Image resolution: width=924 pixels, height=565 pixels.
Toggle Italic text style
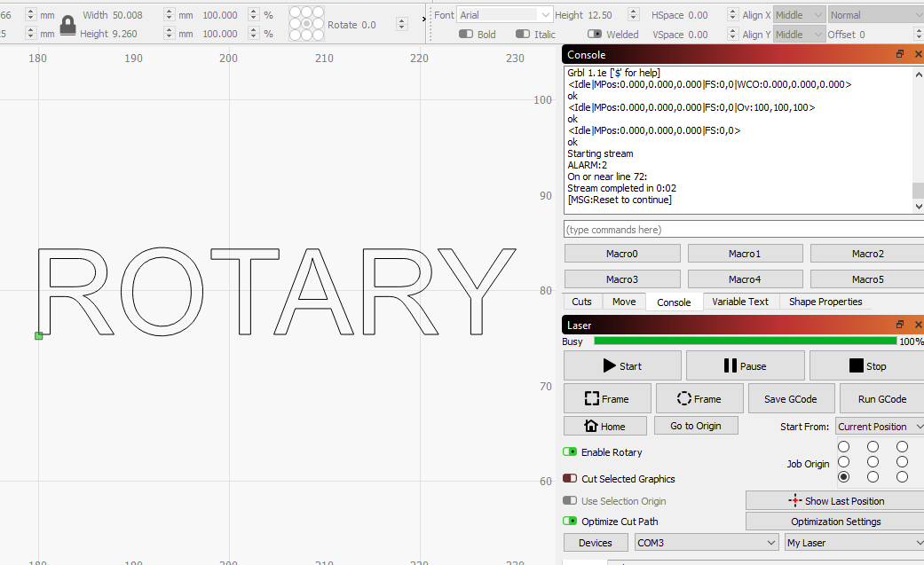click(x=523, y=35)
